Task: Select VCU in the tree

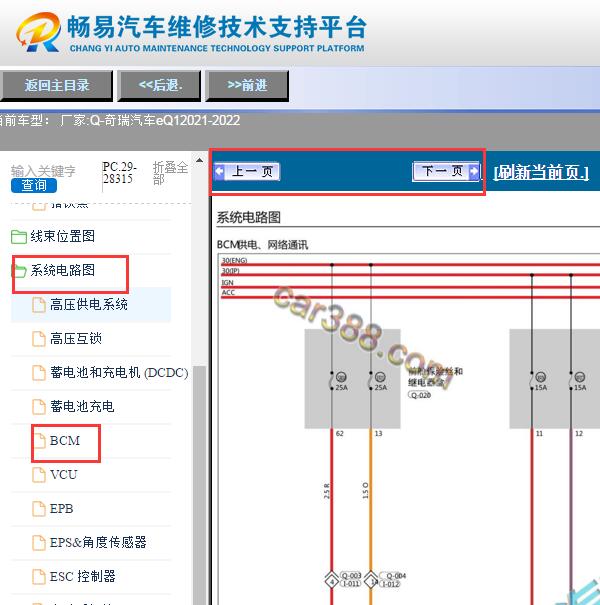Action: (64, 475)
